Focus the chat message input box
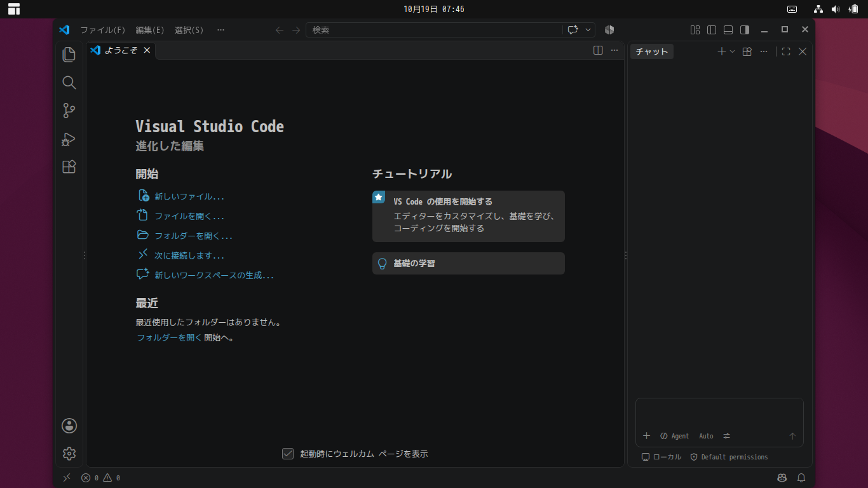The width and height of the screenshot is (868, 488). (x=719, y=414)
